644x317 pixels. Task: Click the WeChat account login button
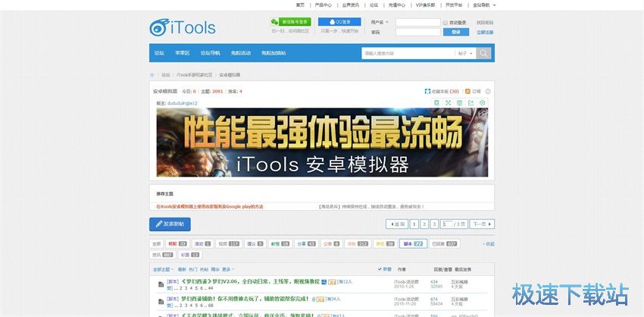(x=290, y=22)
